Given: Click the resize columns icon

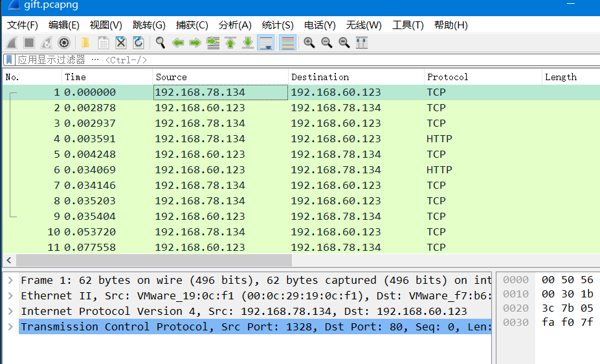Looking at the screenshot, I should pos(362,43).
